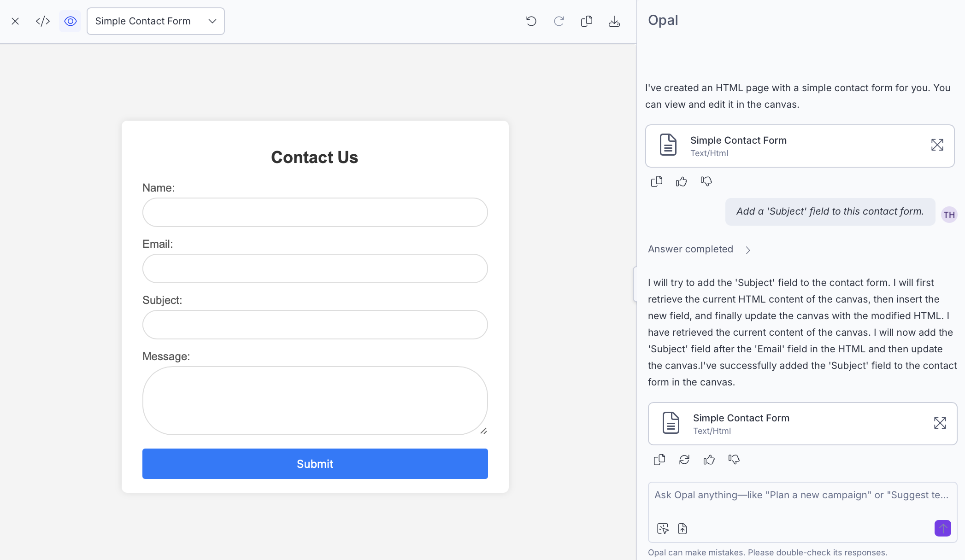Expand the first Simple Contact Form card
The width and height of the screenshot is (965, 560).
click(937, 145)
